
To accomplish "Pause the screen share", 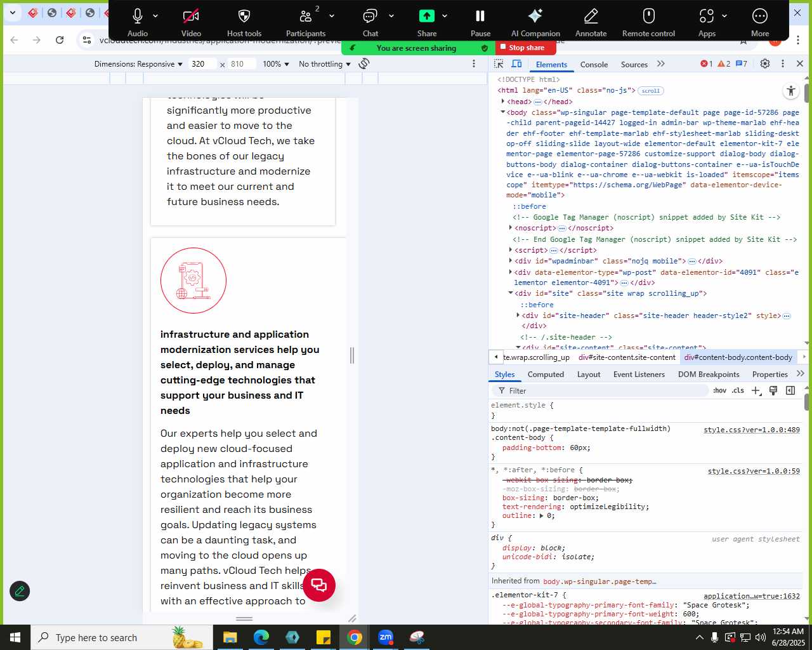I will point(480,22).
